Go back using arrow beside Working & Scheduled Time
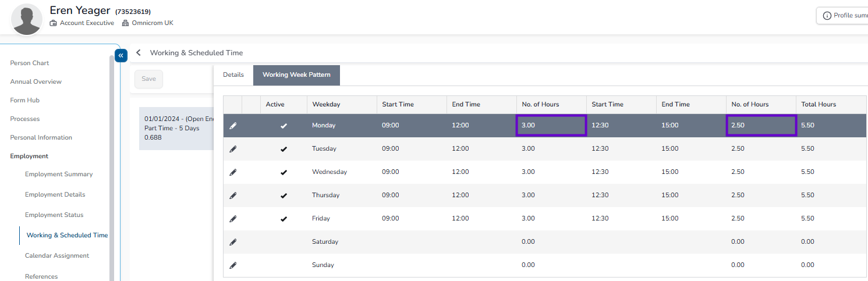The height and width of the screenshot is (281, 868). [x=139, y=52]
